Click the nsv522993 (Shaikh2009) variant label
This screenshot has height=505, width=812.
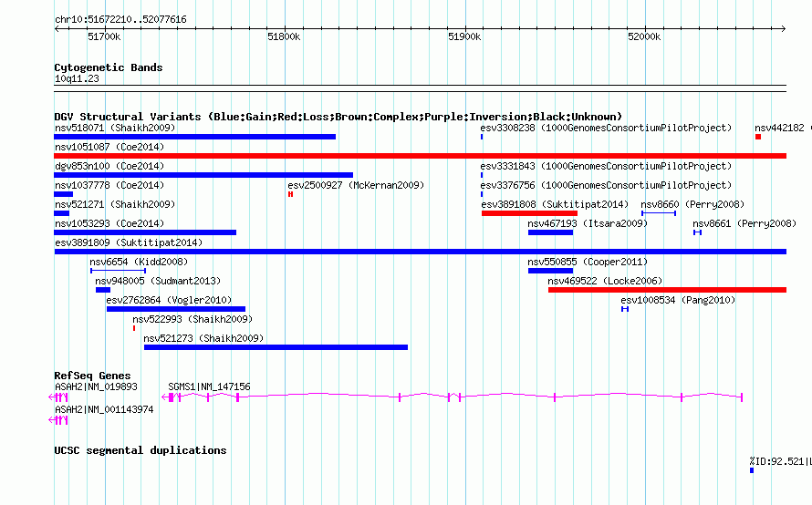click(x=193, y=319)
